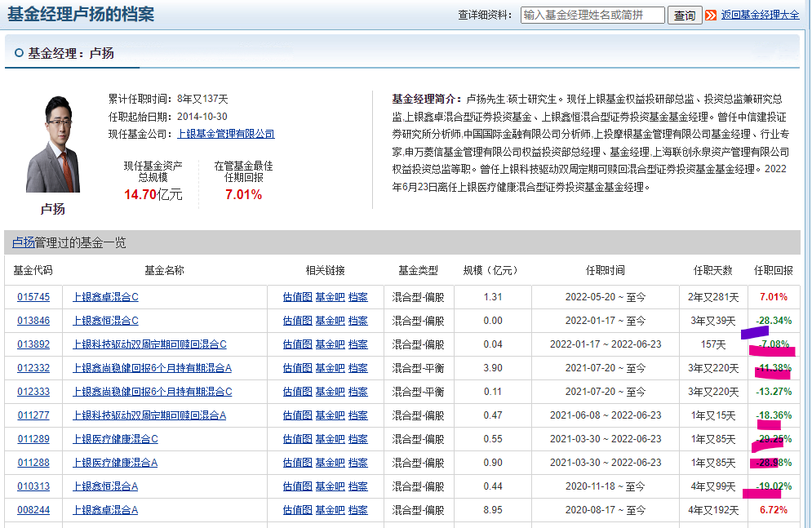812x528 pixels.
Task: Open fund code 011289
Action: (x=33, y=439)
